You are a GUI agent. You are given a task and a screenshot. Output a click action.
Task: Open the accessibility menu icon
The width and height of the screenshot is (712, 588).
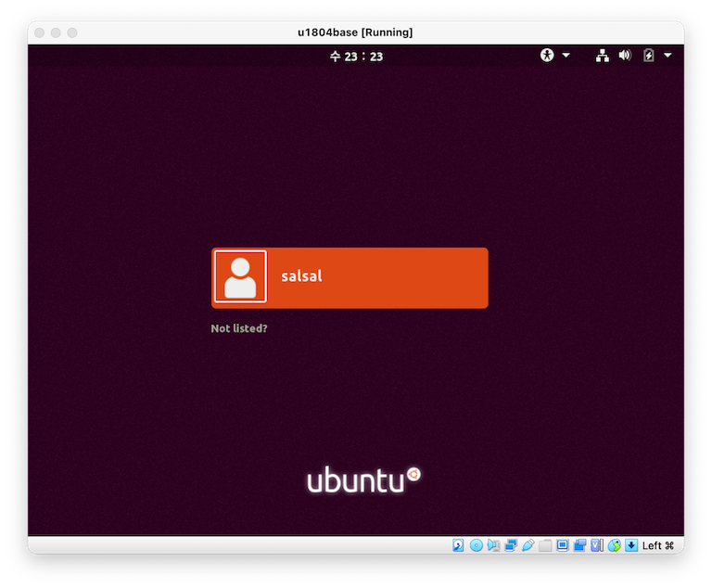pyautogui.click(x=547, y=56)
